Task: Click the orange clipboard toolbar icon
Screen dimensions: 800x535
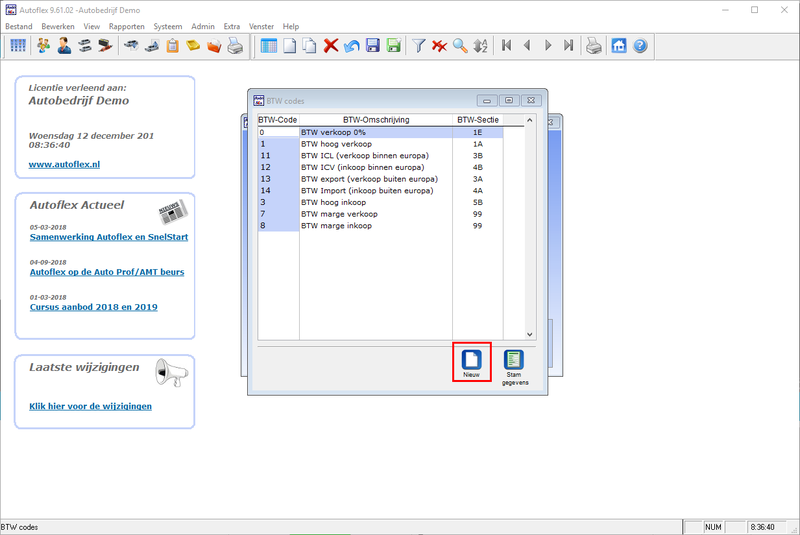Action: pyautogui.click(x=172, y=46)
